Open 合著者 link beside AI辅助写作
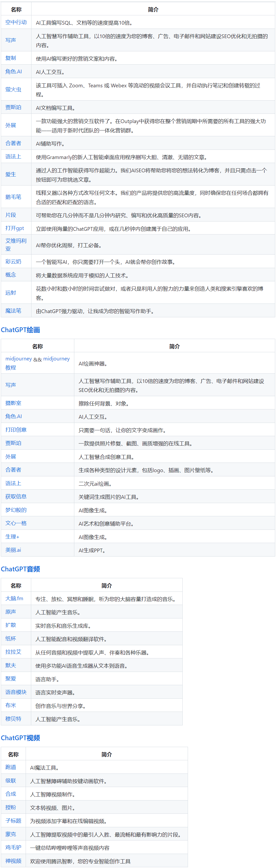276x868 pixels. pyautogui.click(x=13, y=143)
